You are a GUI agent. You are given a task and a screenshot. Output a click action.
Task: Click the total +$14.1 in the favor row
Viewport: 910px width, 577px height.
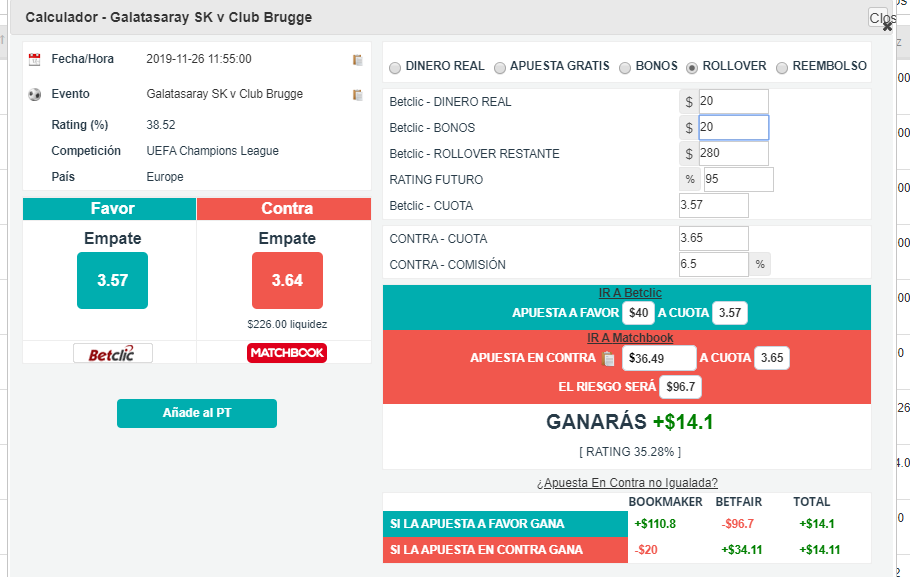pos(817,524)
